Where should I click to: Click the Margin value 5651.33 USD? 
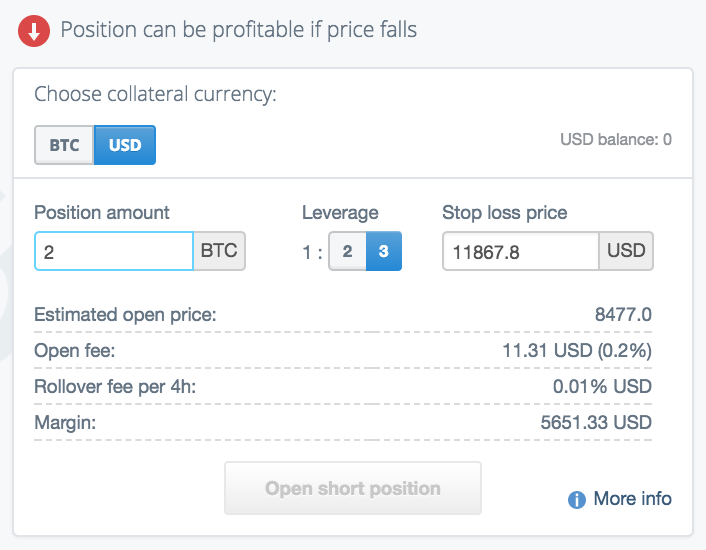[596, 423]
